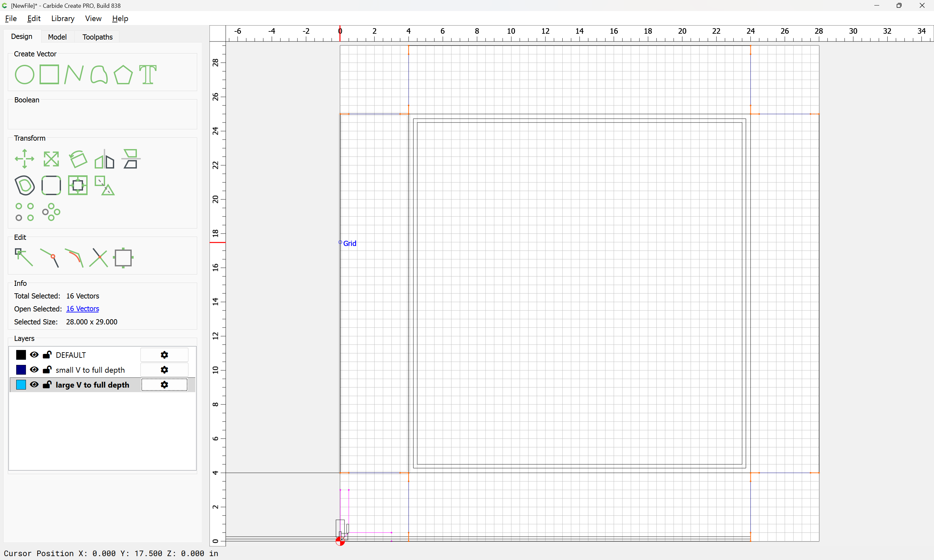Open the Library menu
The image size is (934, 560).
63,18
